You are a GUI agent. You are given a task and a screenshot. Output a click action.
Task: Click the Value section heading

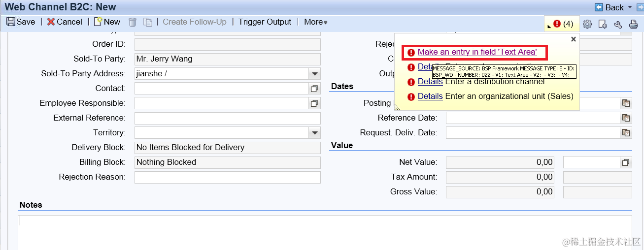pos(342,145)
